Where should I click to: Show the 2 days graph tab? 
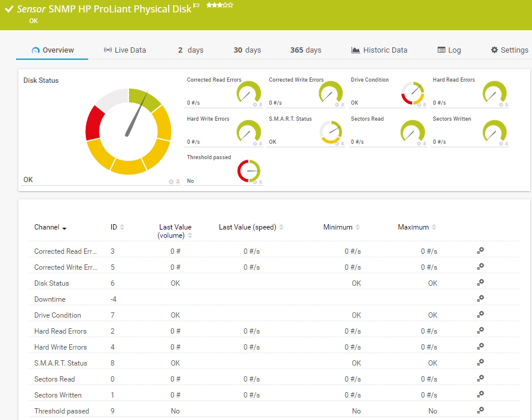[191, 50]
